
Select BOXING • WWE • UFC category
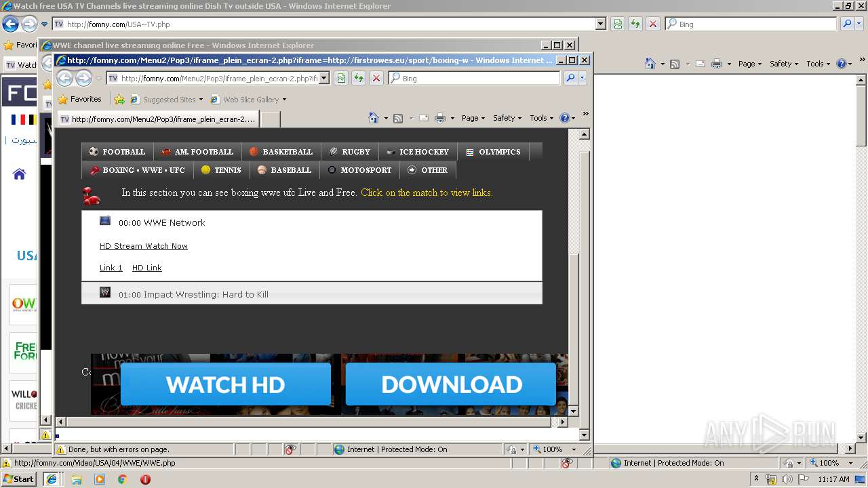[x=138, y=170]
